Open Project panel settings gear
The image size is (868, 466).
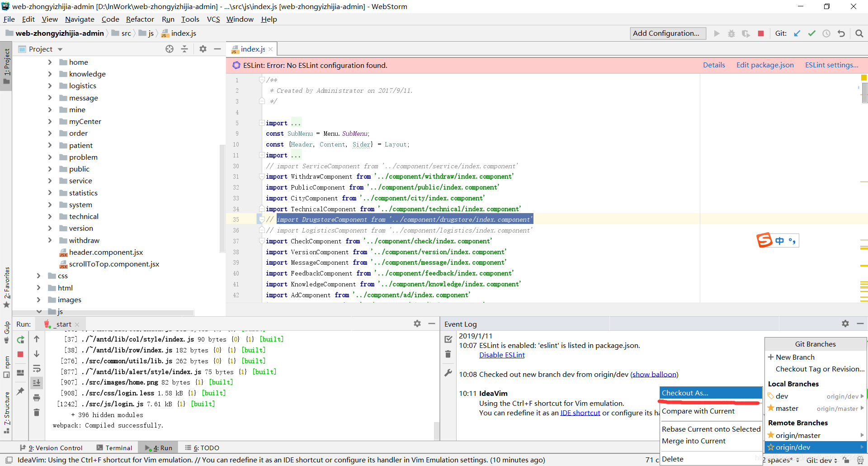point(203,49)
